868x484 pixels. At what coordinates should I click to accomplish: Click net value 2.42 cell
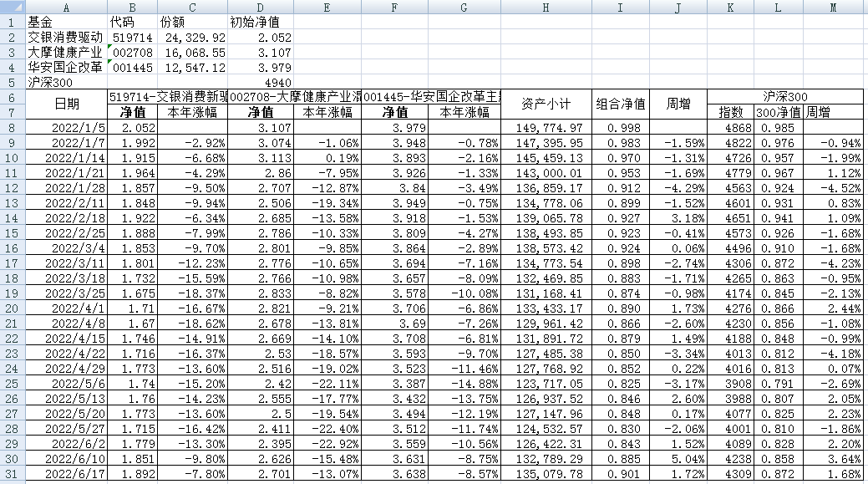point(261,384)
